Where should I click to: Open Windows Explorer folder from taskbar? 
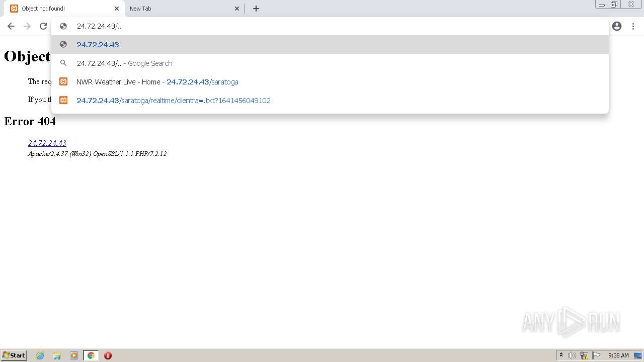coord(57,355)
